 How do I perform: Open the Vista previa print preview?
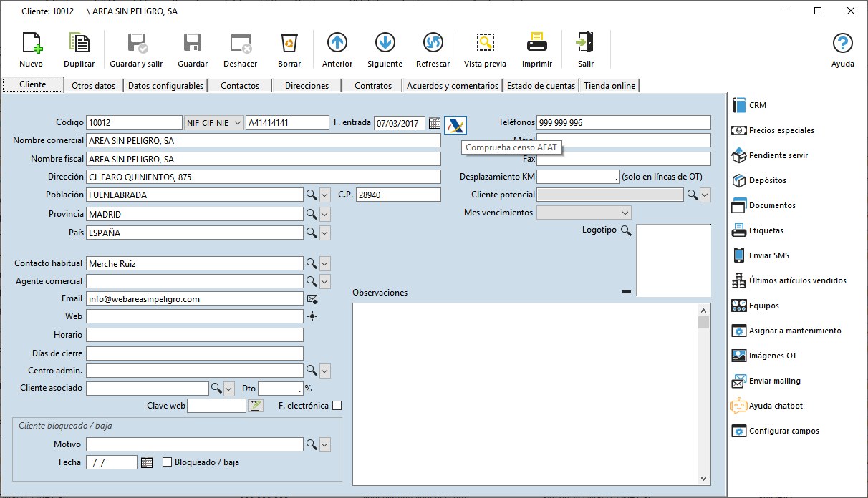[x=485, y=49]
